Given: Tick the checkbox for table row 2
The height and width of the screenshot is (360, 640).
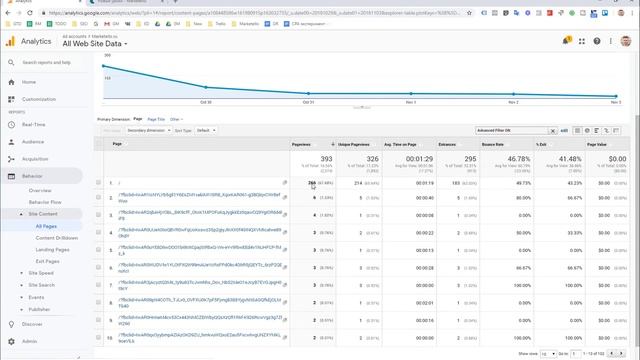Looking at the screenshot, I should [98, 197].
